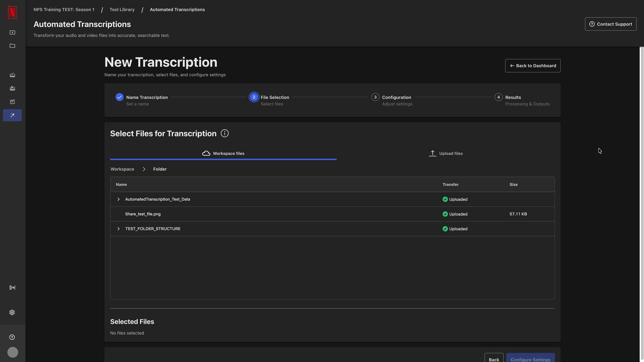Click info icon beside Select Files heading
644x362 pixels.
click(225, 133)
